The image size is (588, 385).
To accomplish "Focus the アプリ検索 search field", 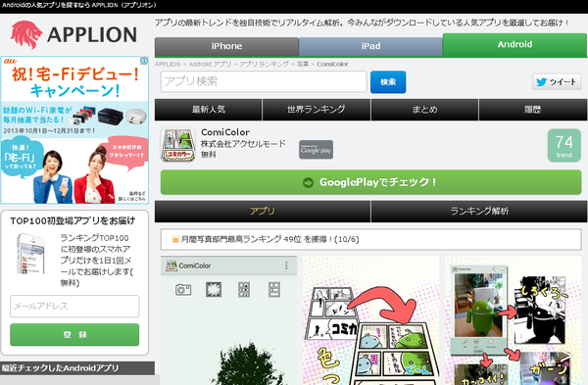I will pos(264,81).
